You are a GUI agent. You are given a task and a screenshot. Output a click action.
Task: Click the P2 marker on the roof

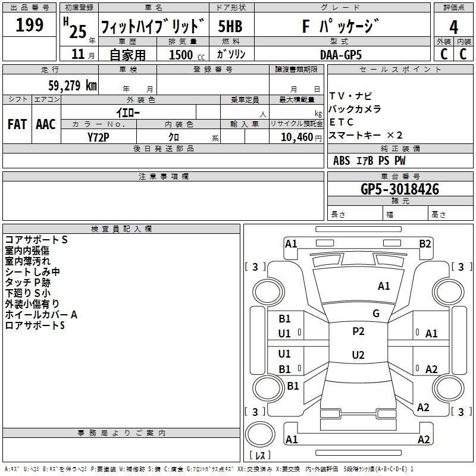point(358,331)
